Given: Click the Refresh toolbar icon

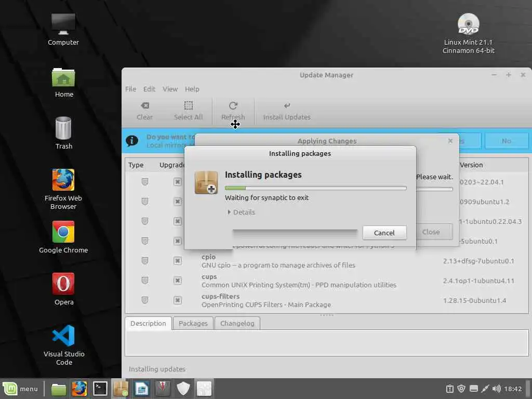Looking at the screenshot, I should point(233,106).
